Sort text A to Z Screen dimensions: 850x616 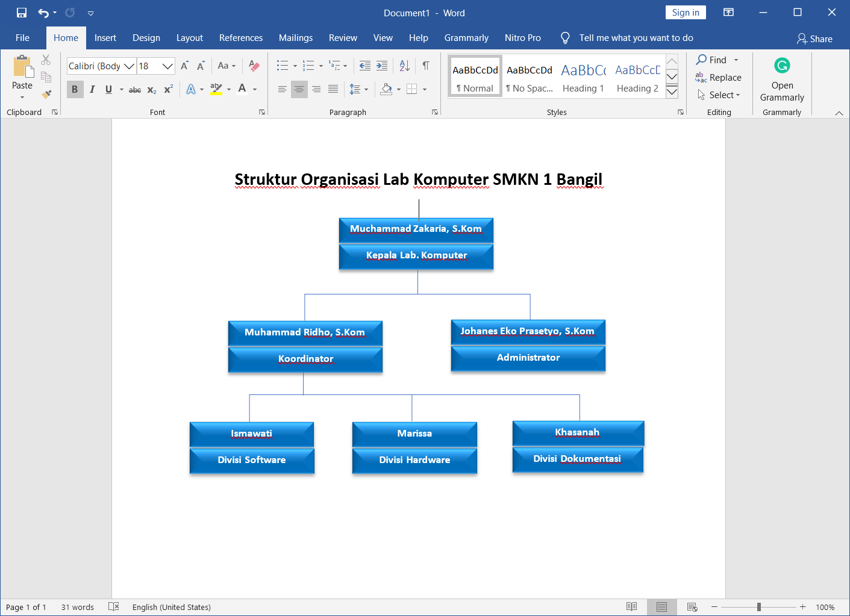pyautogui.click(x=404, y=66)
